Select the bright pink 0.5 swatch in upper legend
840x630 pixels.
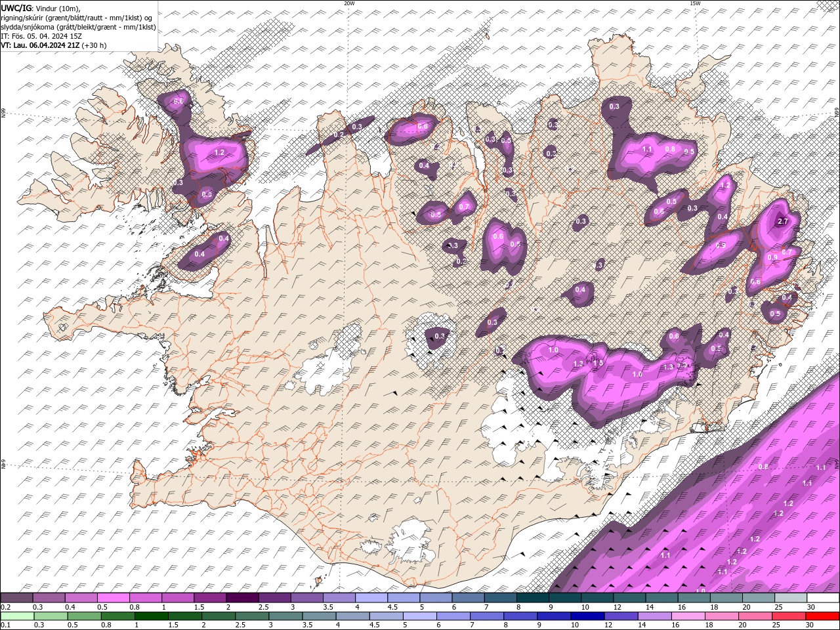click(112, 598)
